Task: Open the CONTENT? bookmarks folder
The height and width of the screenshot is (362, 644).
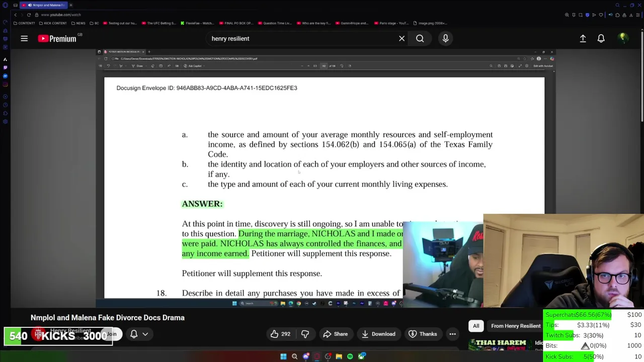Action: coord(25,23)
